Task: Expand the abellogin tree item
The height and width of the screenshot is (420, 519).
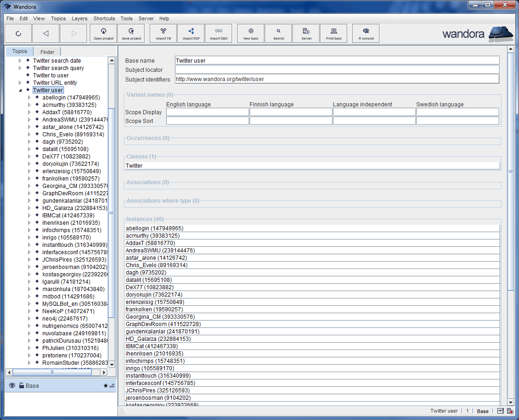Action: coord(29,97)
